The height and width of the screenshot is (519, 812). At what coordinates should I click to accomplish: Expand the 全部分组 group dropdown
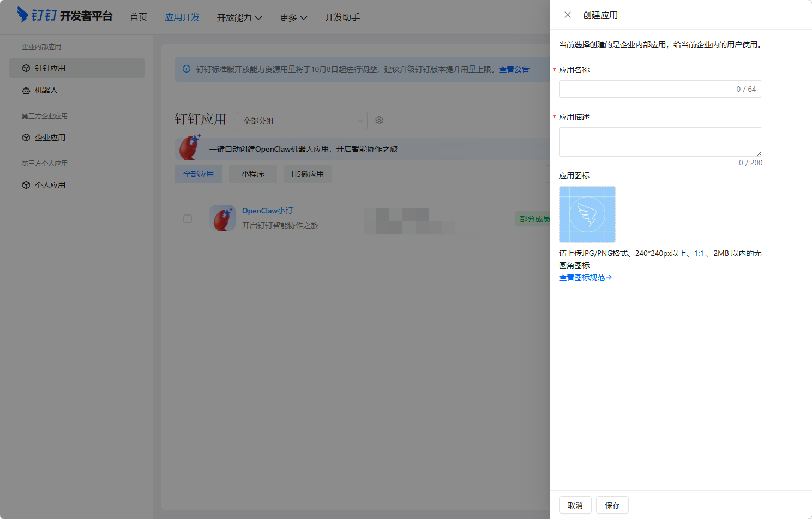(x=302, y=121)
